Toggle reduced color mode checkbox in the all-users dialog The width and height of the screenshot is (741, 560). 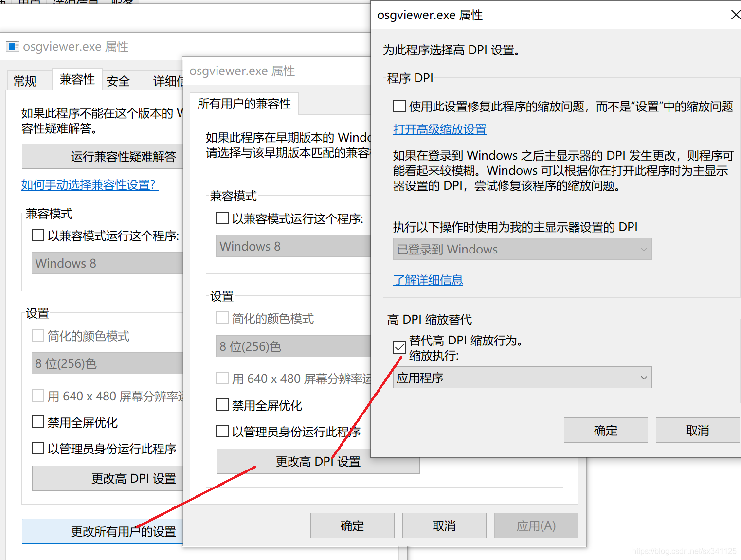pyautogui.click(x=222, y=318)
